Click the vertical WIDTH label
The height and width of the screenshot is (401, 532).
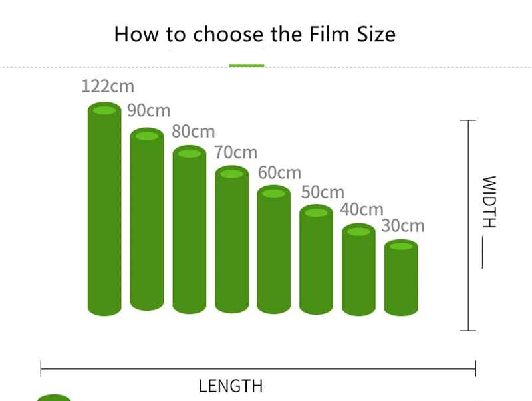(x=489, y=201)
